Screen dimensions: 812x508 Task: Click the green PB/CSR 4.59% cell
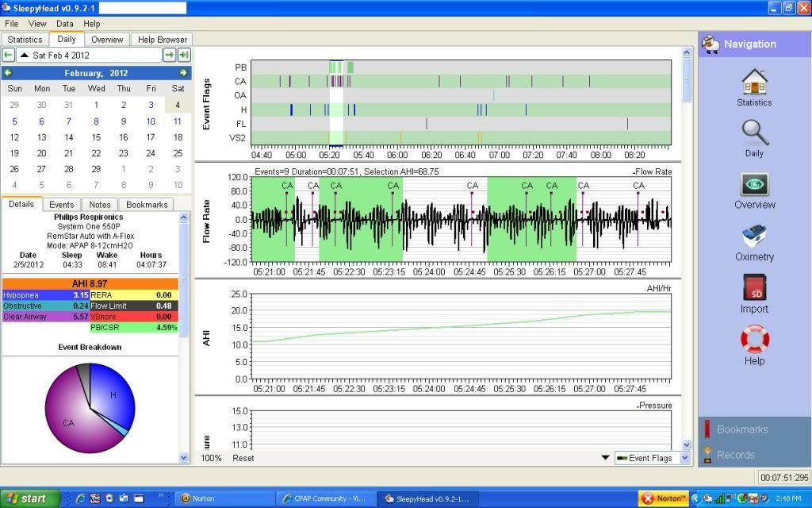(134, 328)
